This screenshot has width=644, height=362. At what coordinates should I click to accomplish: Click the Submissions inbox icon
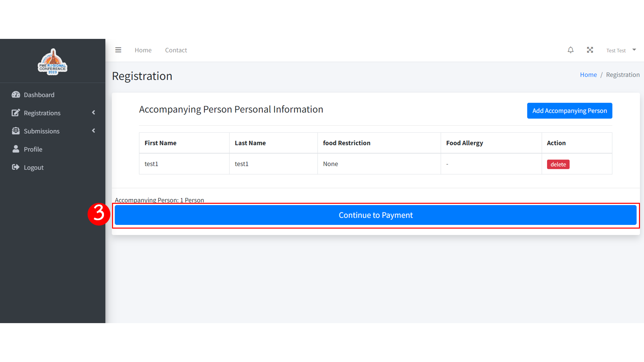16,131
